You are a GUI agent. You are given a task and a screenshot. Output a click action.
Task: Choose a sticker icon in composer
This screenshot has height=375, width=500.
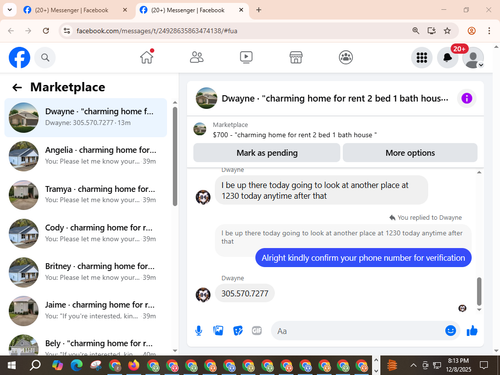coord(238,331)
